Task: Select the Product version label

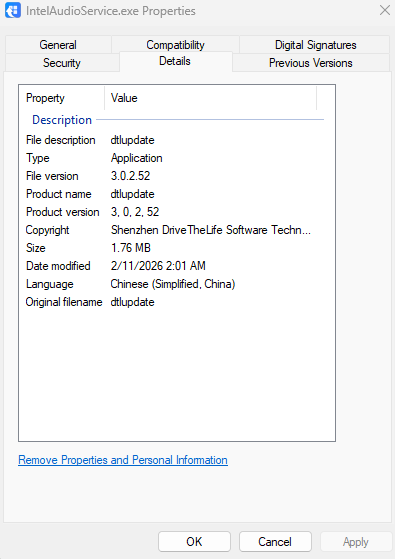Action: tap(63, 212)
